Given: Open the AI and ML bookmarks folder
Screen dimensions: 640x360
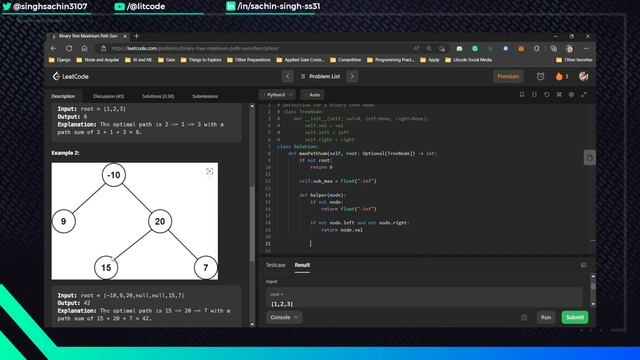Looking at the screenshot, I should tap(138, 60).
